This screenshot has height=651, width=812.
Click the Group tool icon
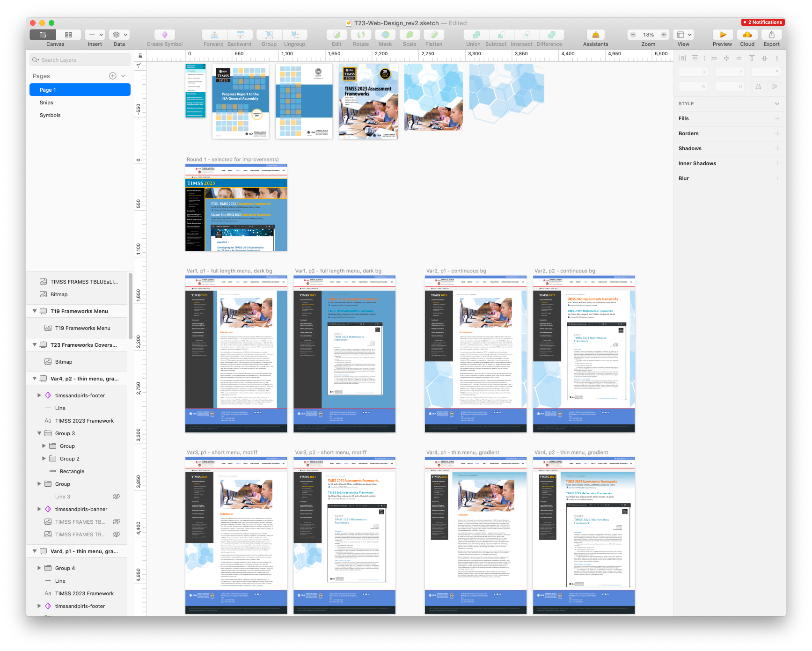(269, 35)
